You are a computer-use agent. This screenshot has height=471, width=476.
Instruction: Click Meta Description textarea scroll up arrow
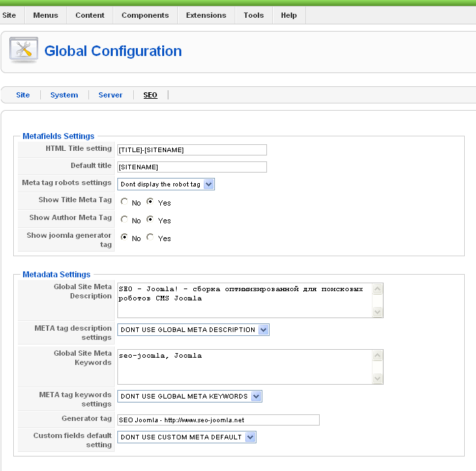(377, 289)
